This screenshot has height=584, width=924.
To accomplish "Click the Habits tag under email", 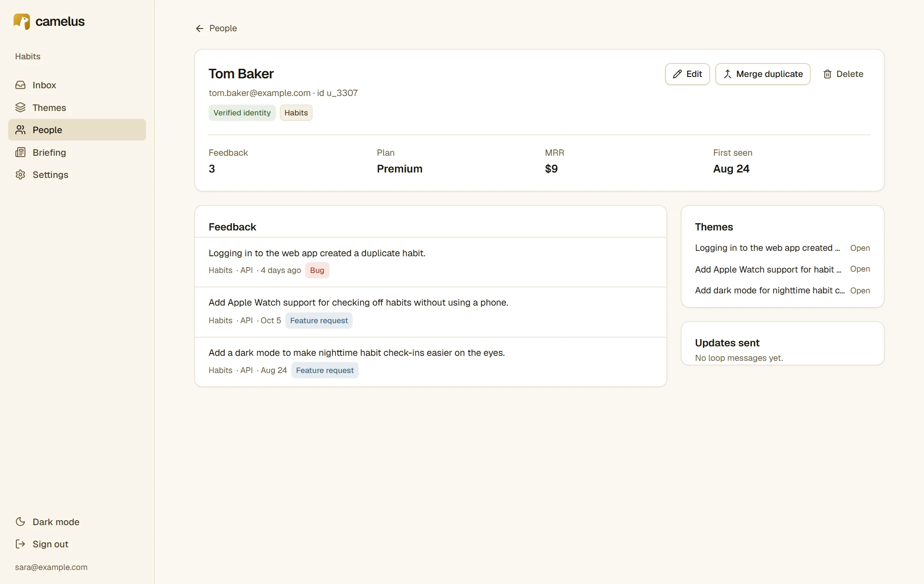I will coord(296,113).
